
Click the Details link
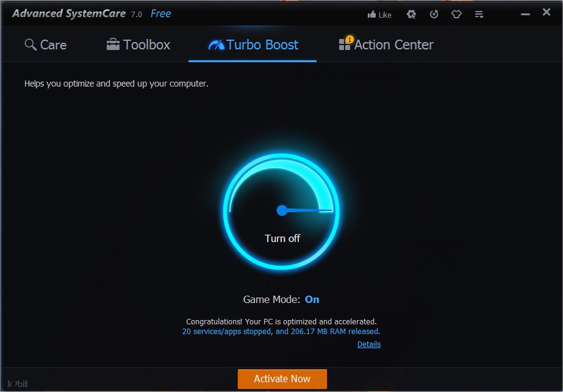pyautogui.click(x=369, y=344)
